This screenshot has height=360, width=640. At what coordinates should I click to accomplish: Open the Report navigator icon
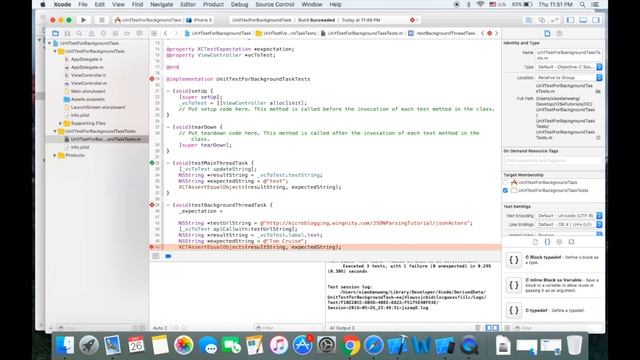click(x=139, y=33)
